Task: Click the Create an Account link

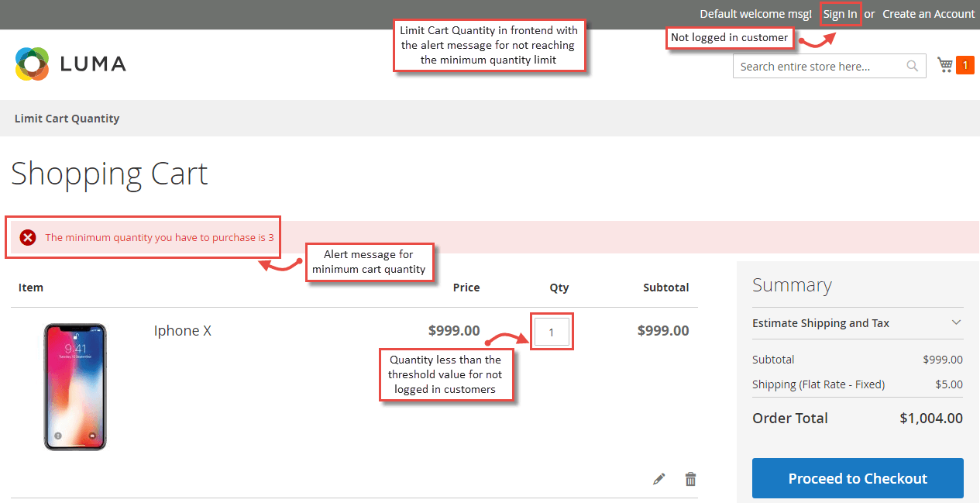Action: pos(929,14)
